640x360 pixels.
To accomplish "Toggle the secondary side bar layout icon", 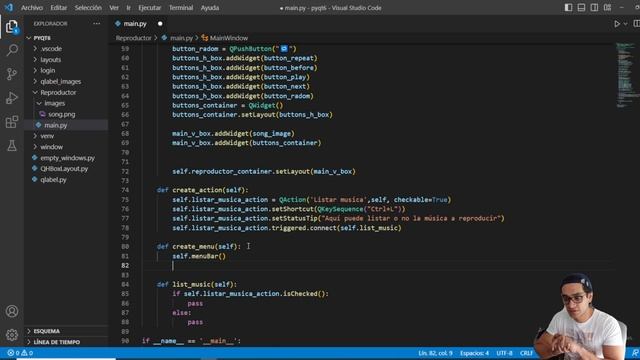I will pyautogui.click(x=594, y=7).
